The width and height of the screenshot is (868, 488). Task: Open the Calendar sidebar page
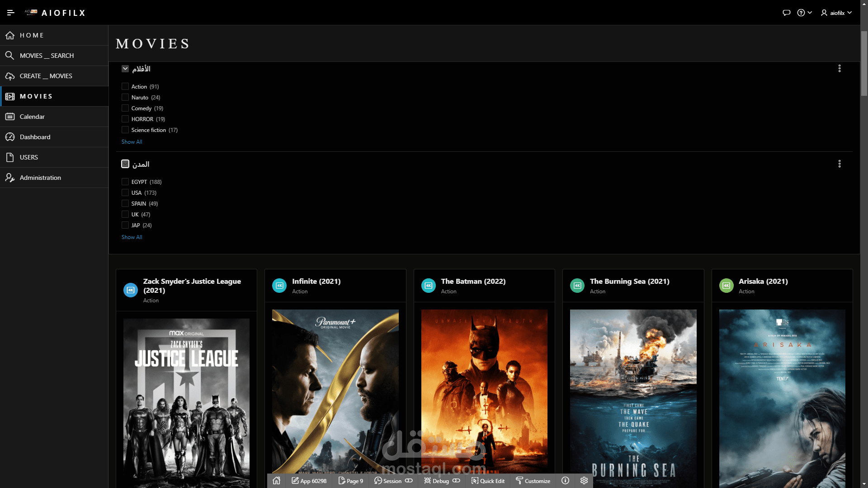pos(32,117)
